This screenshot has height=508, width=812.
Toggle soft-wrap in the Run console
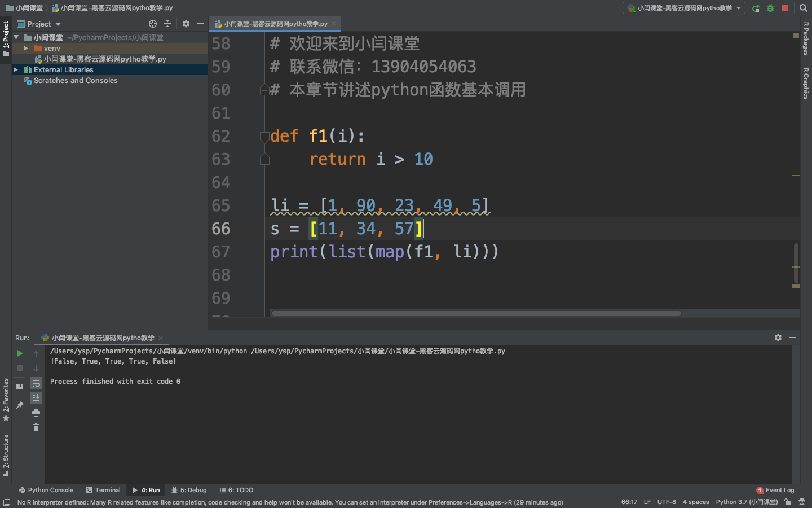tap(36, 383)
